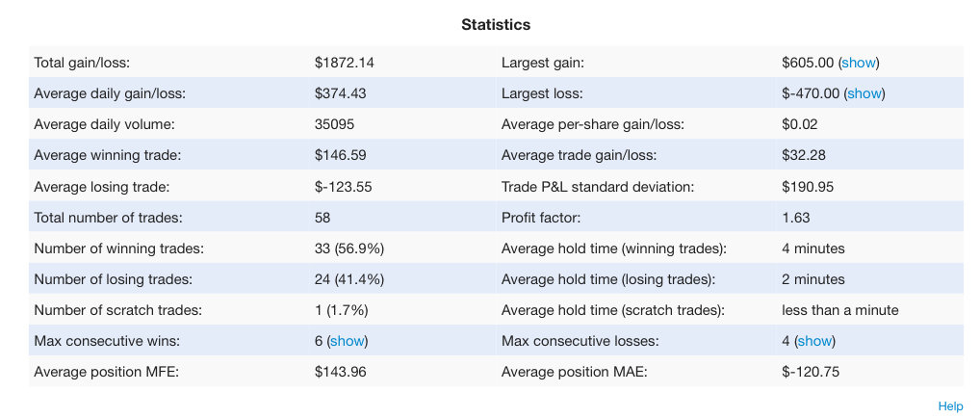Click the Average winning trade amount $146.59
Screen dimensions: 980x418
tap(341, 155)
